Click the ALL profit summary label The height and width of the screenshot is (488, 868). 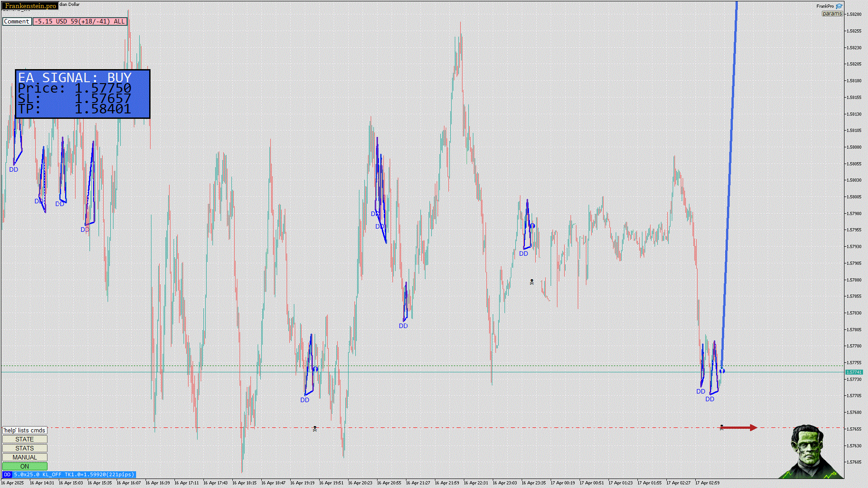[x=80, y=21]
